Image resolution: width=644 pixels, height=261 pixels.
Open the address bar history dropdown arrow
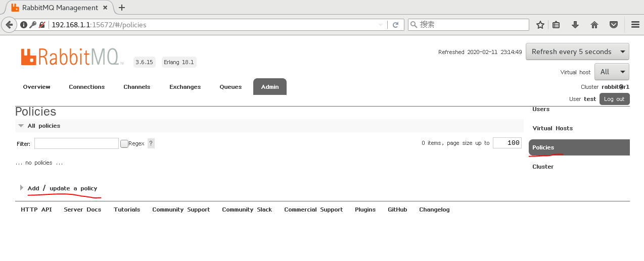(x=381, y=25)
